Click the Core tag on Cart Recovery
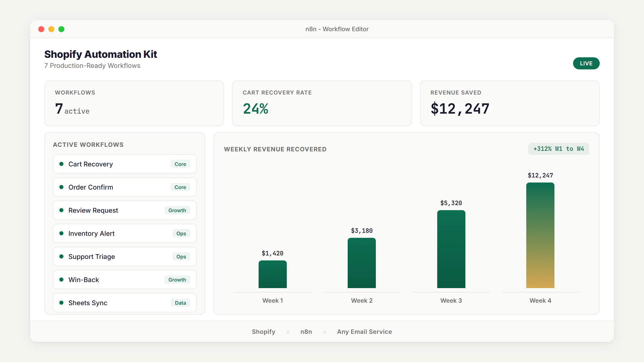 180,164
